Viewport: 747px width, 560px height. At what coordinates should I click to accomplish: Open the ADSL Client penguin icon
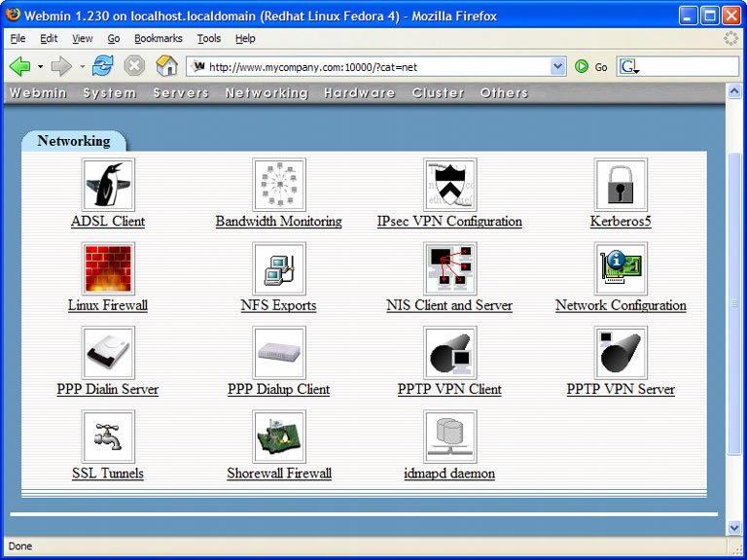pyautogui.click(x=108, y=185)
